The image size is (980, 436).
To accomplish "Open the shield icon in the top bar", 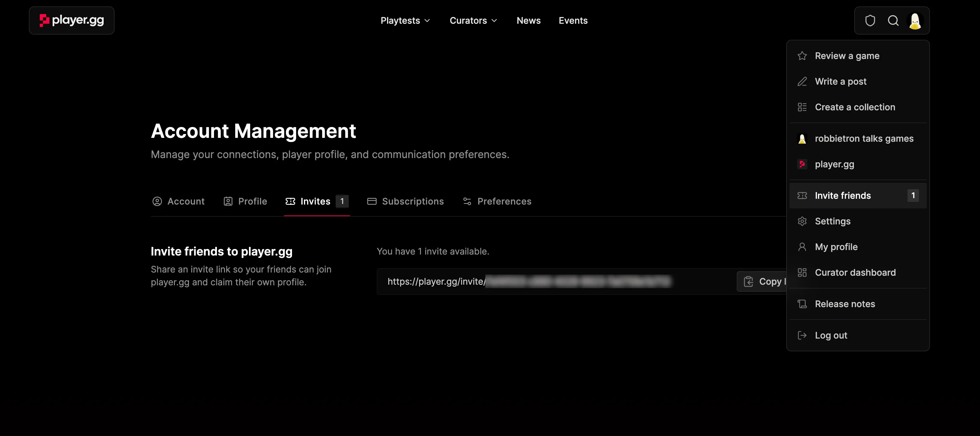I will click(870, 21).
